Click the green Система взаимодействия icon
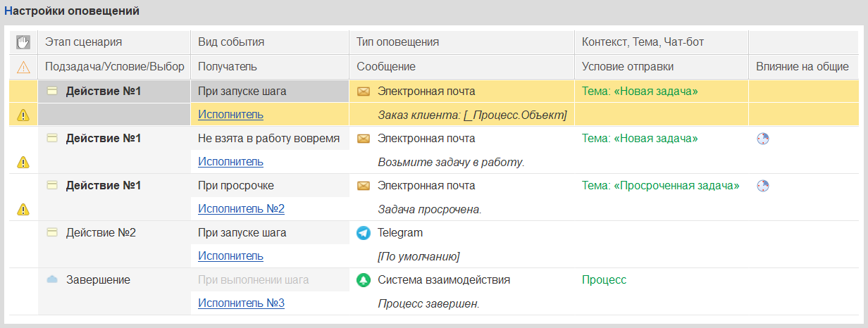The height and width of the screenshot is (328, 868). (x=364, y=280)
